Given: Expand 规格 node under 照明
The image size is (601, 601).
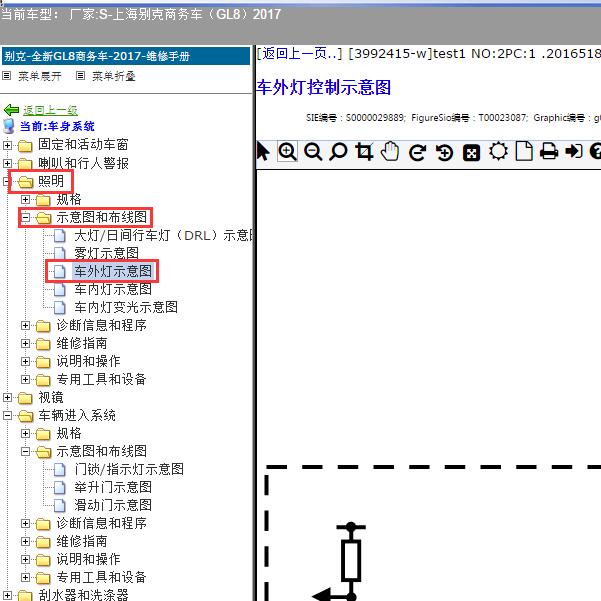Looking at the screenshot, I should [25, 199].
